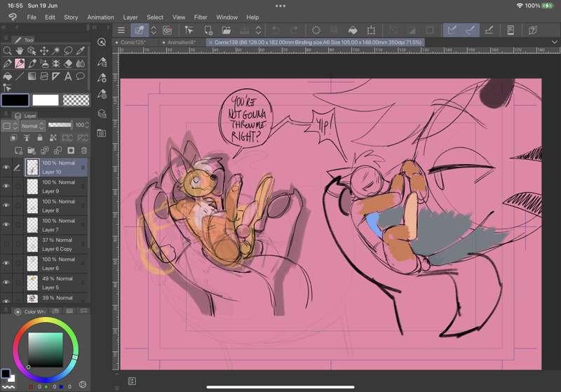The image size is (561, 392).
Task: Hide Layer 8 with eye icon
Action: click(6, 205)
